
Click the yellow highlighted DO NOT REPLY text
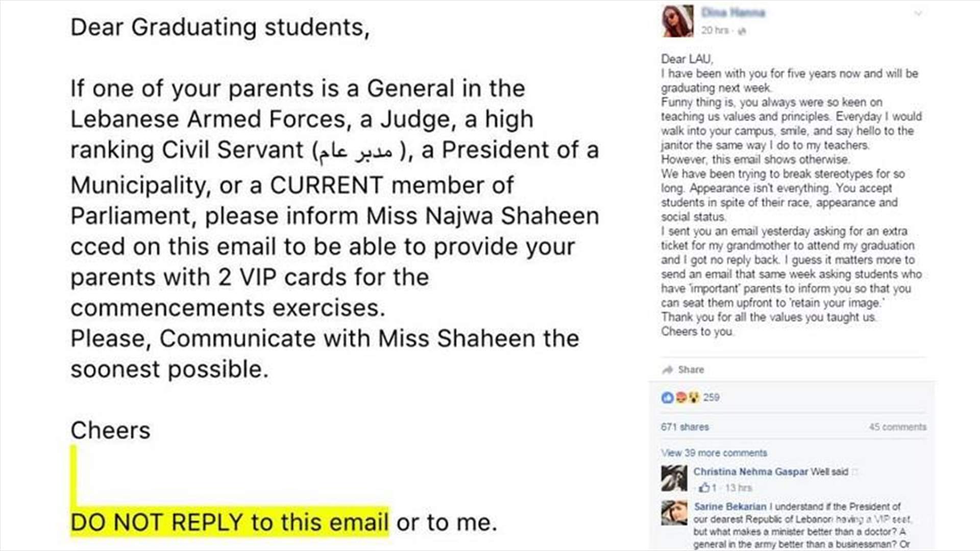tap(230, 522)
